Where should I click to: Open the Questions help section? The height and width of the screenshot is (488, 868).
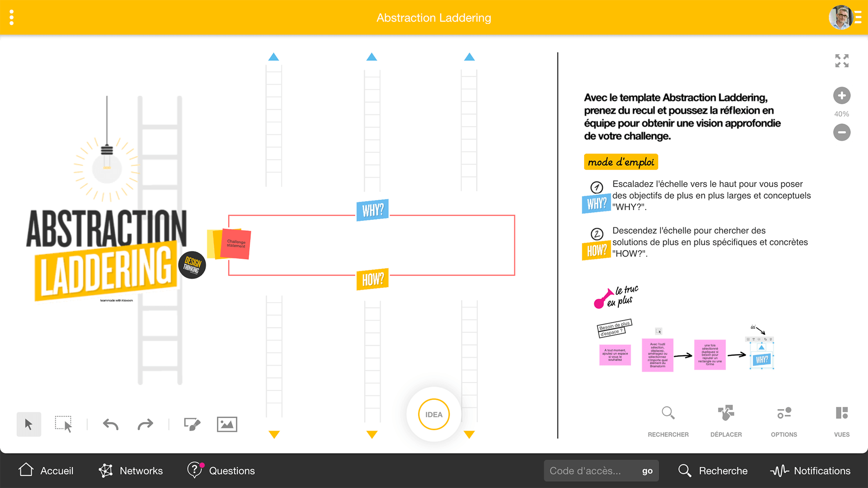tap(221, 470)
